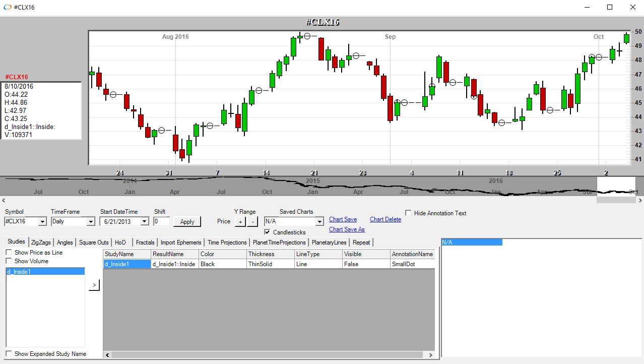Click the Shift input field
644x364 pixels.
point(161,221)
